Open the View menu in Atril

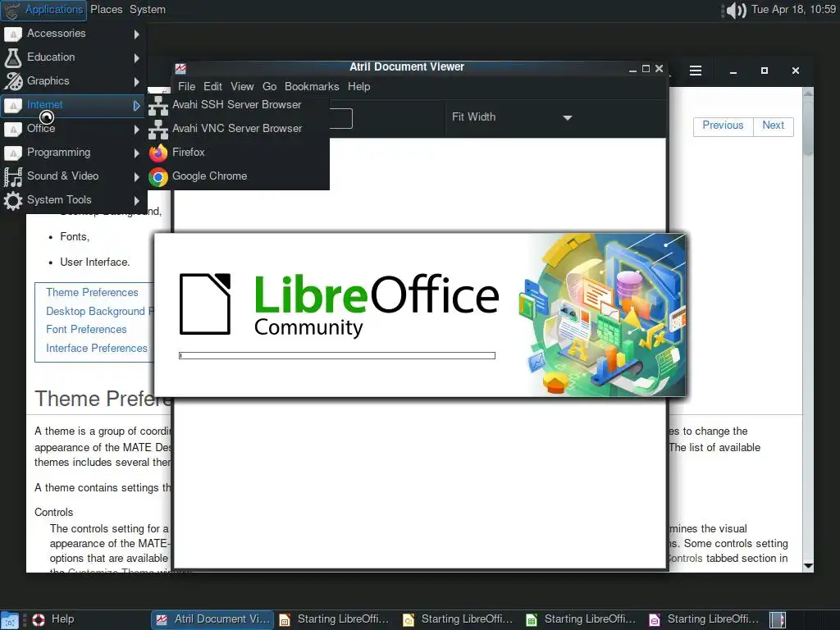(x=242, y=86)
